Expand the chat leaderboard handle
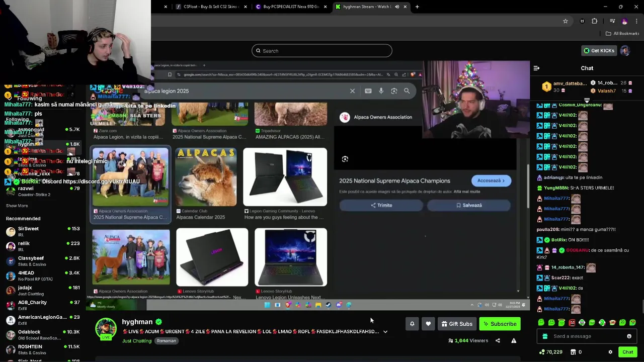This screenshot has width=644, height=362. pos(587,101)
